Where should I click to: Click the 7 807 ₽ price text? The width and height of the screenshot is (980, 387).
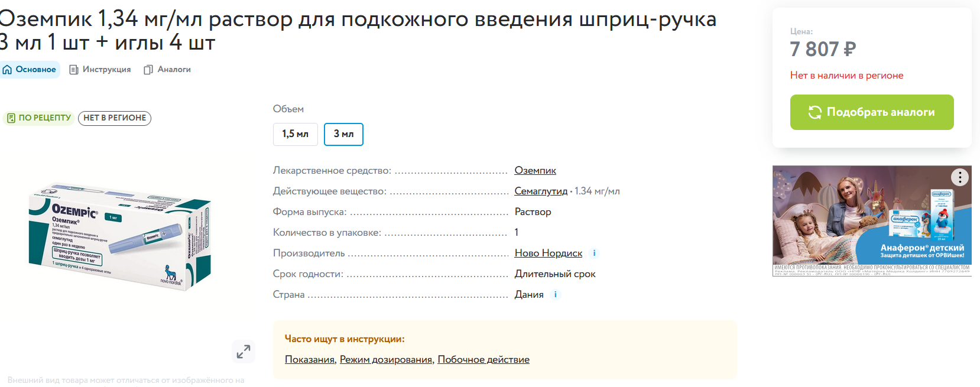coord(823,49)
